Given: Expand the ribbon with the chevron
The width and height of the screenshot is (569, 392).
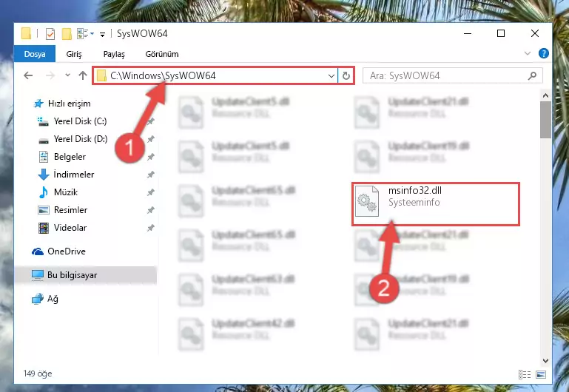Looking at the screenshot, I should 528,54.
